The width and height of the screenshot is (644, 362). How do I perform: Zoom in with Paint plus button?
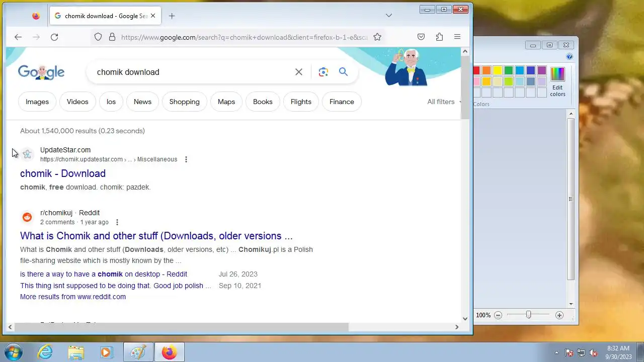(x=559, y=315)
